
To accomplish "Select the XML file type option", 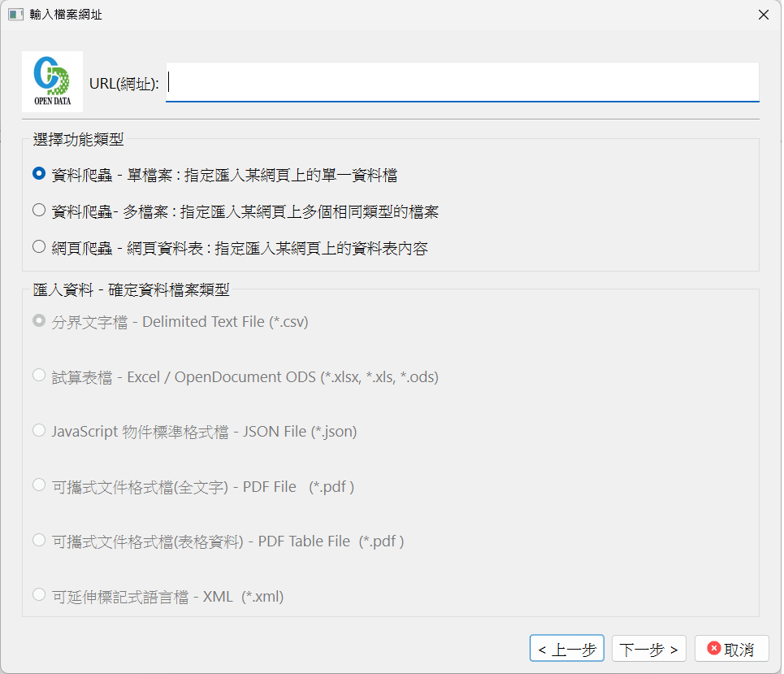I will pos(38,594).
